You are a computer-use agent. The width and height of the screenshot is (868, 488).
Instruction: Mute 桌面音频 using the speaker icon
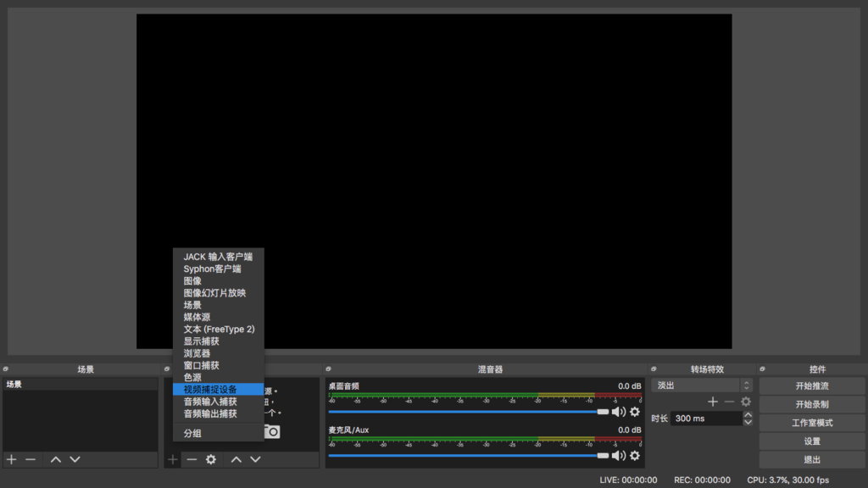click(620, 411)
